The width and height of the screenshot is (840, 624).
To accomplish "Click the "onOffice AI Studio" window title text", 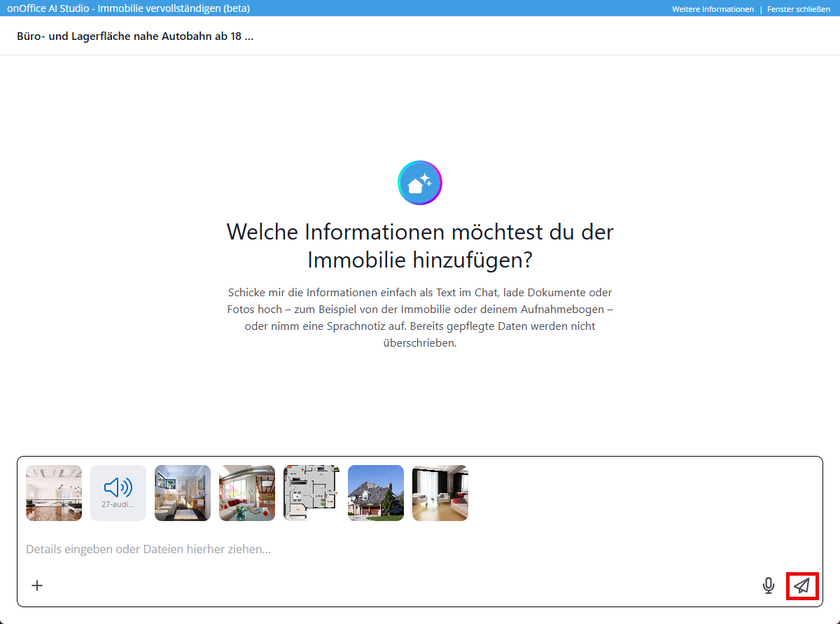I will pos(128,8).
